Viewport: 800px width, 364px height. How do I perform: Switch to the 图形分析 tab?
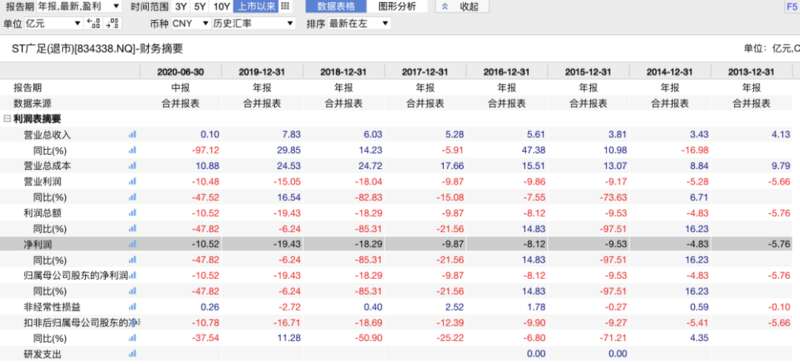397,6
